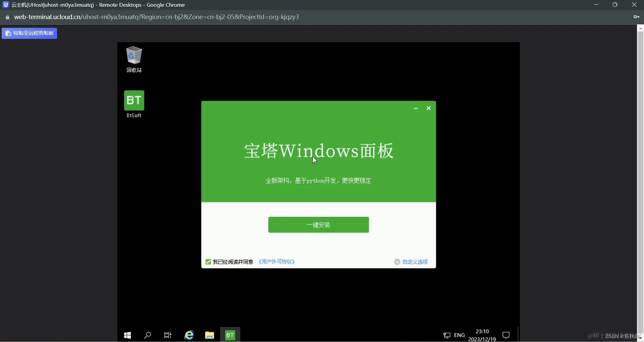Image resolution: width=644 pixels, height=342 pixels.
Task: Select the BT installer taskbar icon
Action: pos(230,335)
